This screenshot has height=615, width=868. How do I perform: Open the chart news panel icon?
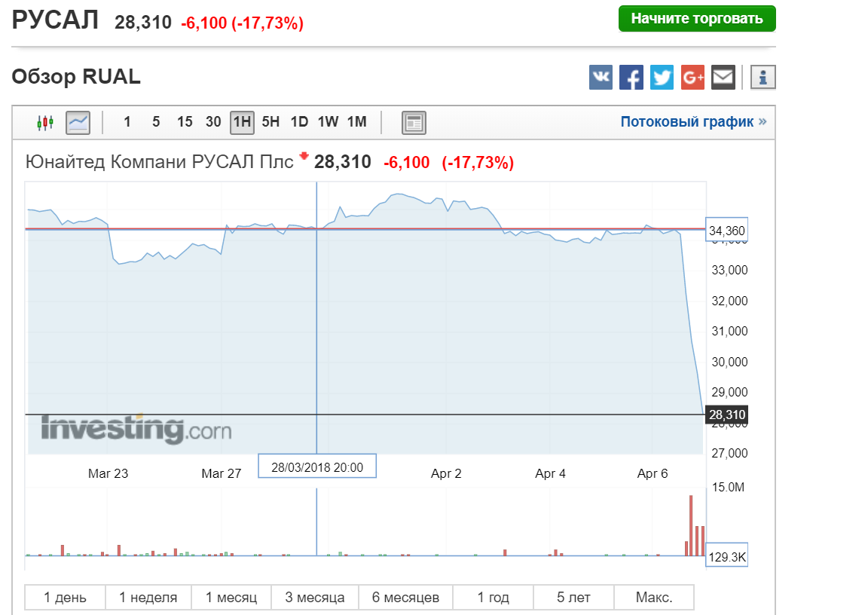pos(414,122)
